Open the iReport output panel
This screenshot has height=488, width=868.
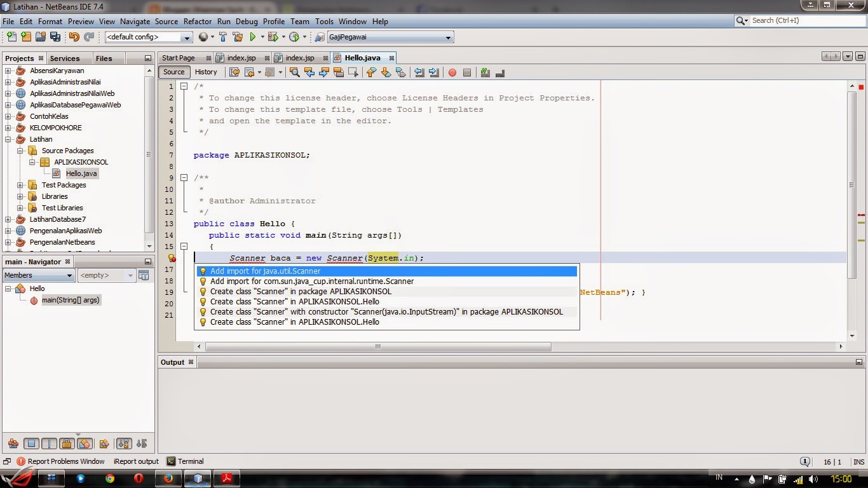coord(136,461)
